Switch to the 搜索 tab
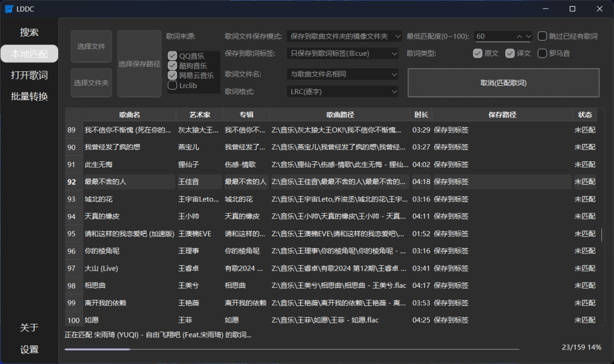The width and height of the screenshot is (614, 364). [28, 32]
